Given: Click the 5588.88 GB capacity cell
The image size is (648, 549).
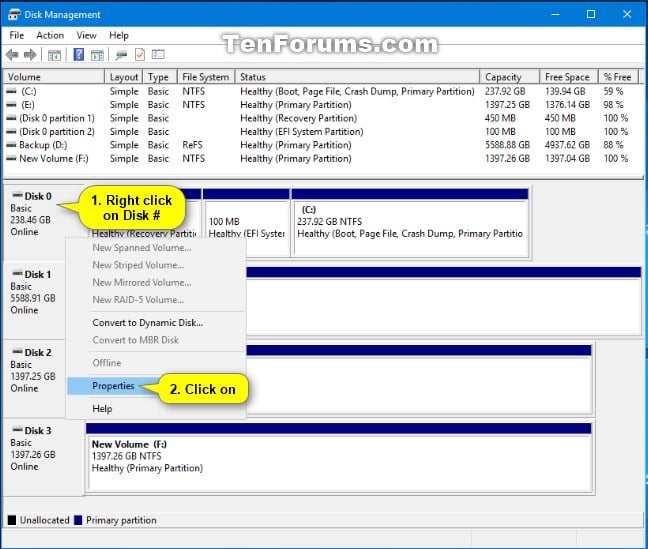Looking at the screenshot, I should [507, 145].
